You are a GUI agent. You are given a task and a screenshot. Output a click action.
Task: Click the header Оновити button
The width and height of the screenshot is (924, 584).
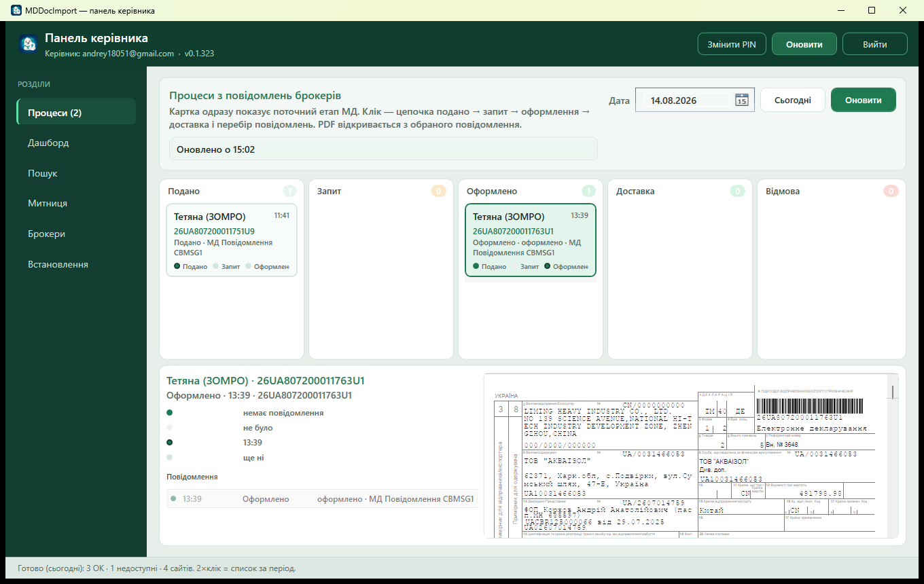point(804,44)
